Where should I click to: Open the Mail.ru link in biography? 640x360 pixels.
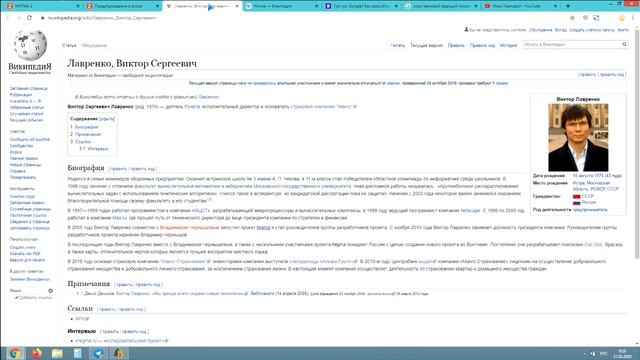point(120,218)
